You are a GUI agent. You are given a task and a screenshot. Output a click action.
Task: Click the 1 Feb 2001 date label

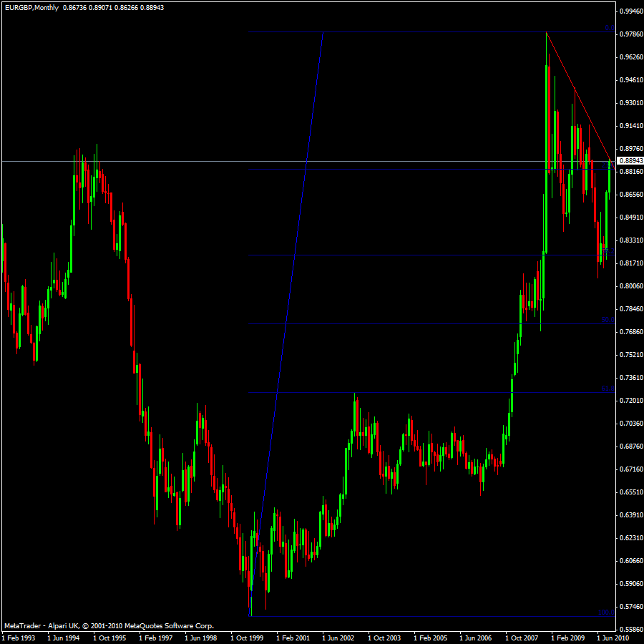coord(293,638)
